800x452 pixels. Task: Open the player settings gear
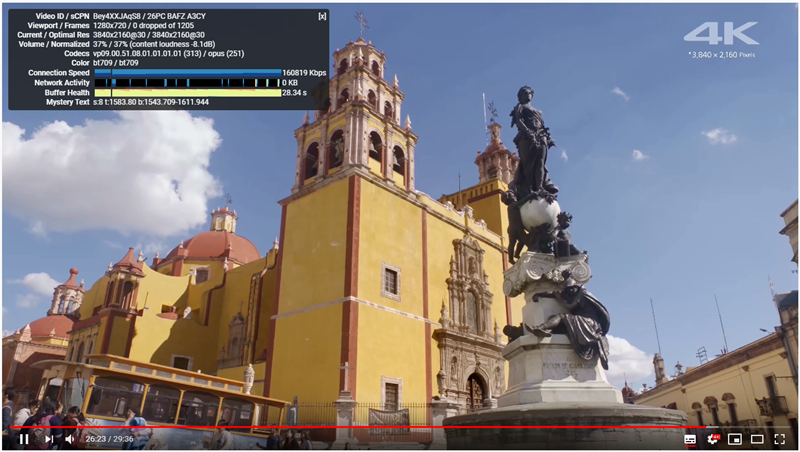click(713, 439)
